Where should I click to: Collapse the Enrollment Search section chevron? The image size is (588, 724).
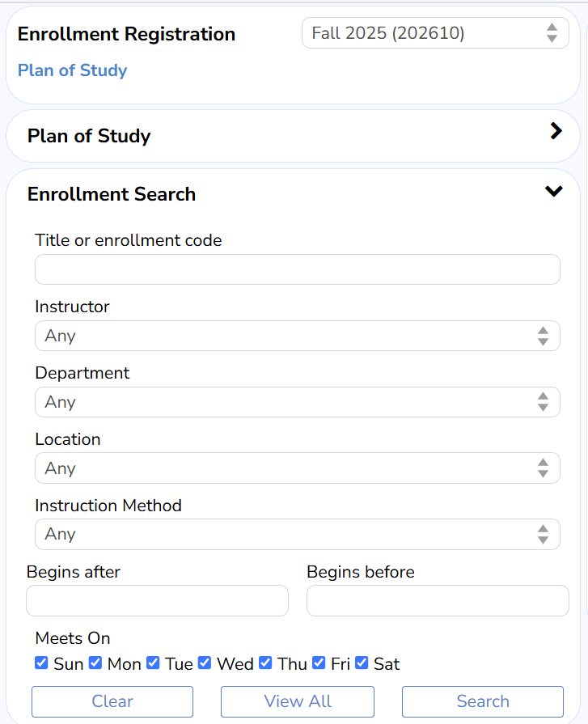(x=554, y=192)
